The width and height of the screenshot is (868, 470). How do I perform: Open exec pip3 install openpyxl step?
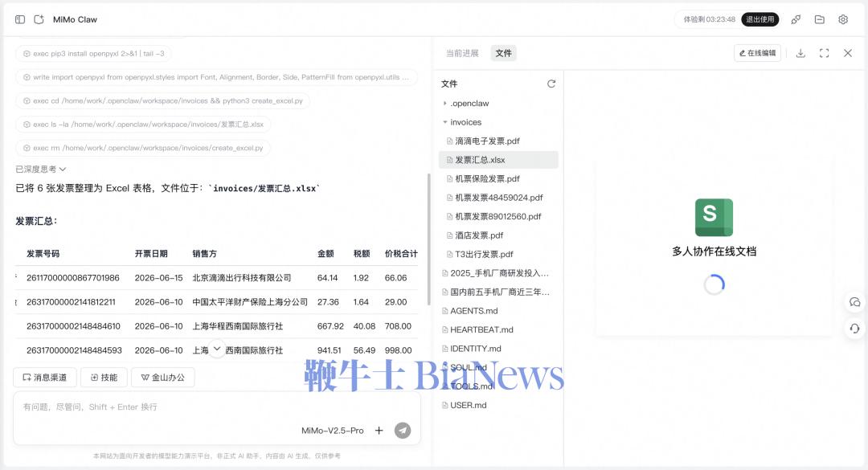pos(93,54)
